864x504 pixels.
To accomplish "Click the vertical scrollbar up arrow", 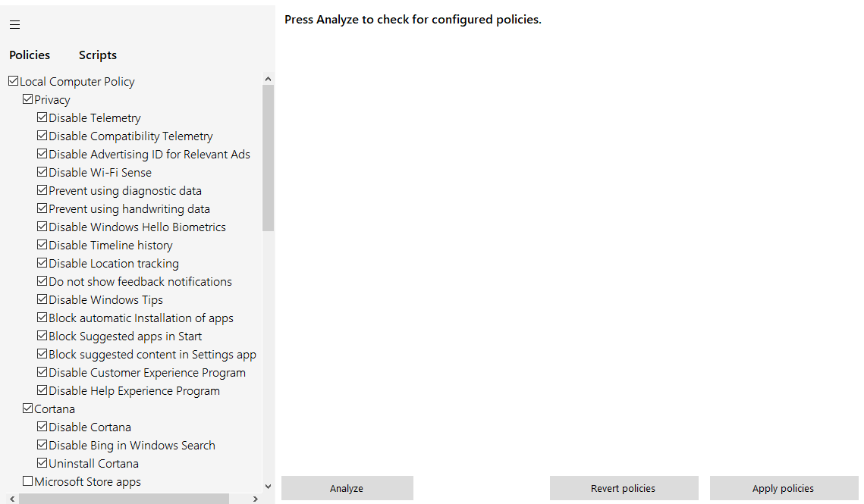I will click(268, 79).
